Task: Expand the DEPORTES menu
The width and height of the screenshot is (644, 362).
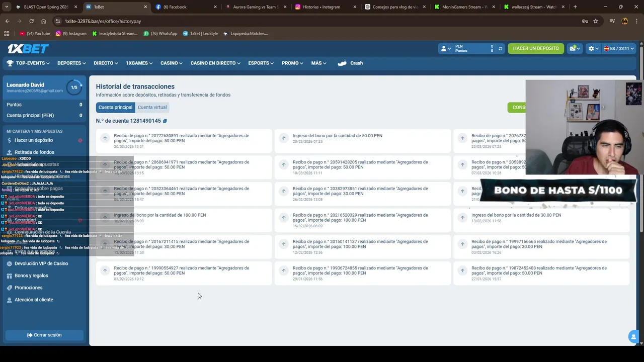Action: 71,63
